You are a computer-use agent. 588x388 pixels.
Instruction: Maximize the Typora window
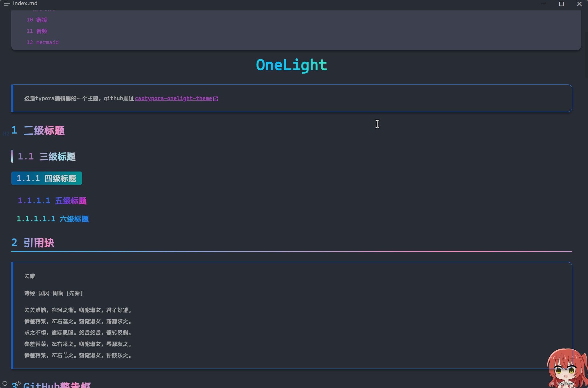point(561,4)
